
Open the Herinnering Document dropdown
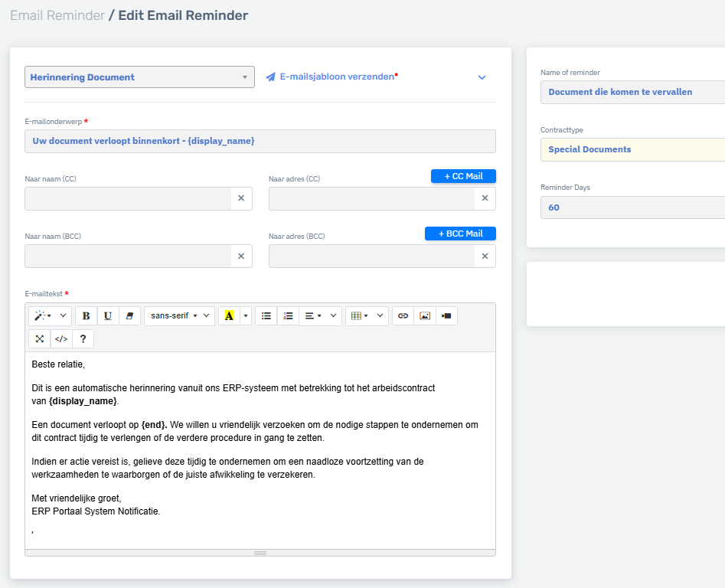tap(139, 77)
